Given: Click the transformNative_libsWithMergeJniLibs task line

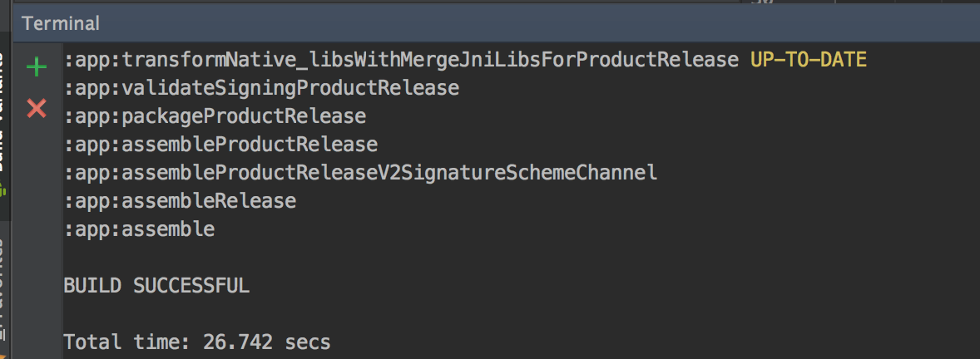Looking at the screenshot, I should pyautogui.click(x=401, y=60).
